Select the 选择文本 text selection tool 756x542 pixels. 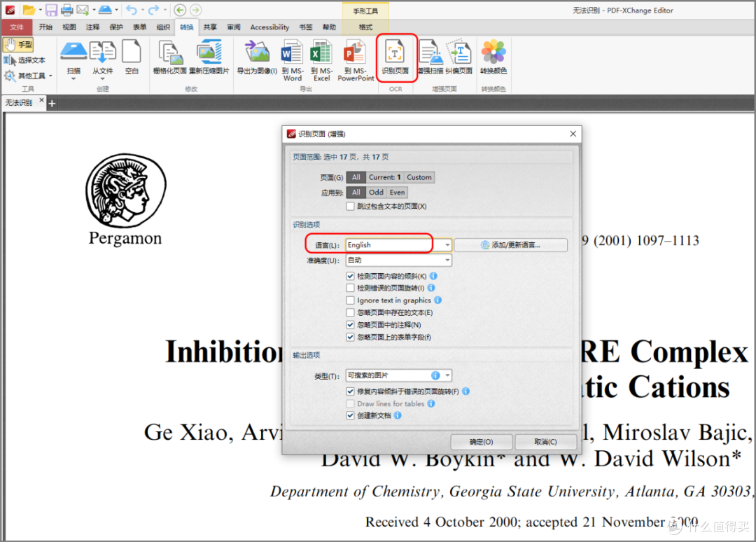25,60
